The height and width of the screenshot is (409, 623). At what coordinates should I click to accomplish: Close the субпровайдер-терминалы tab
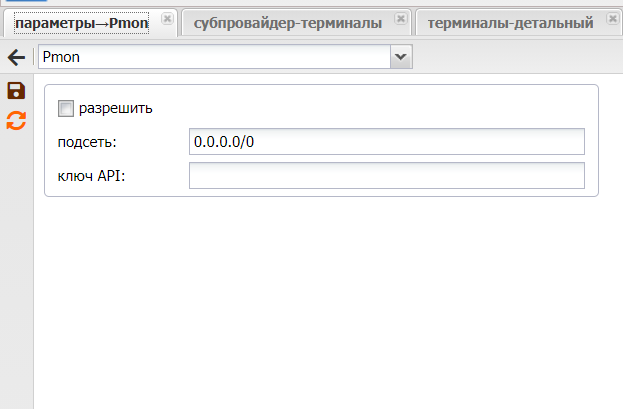pyautogui.click(x=400, y=19)
